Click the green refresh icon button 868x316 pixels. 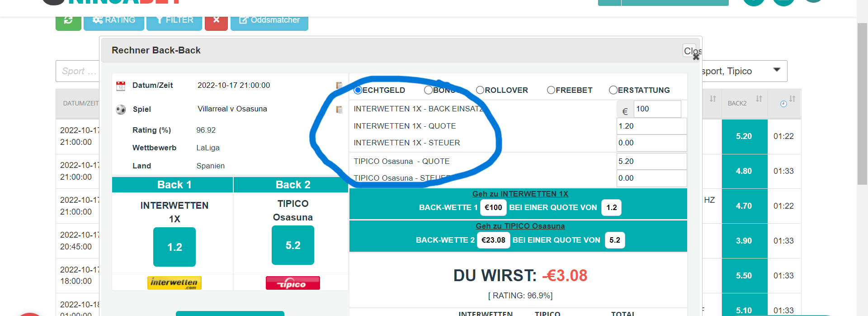point(68,21)
